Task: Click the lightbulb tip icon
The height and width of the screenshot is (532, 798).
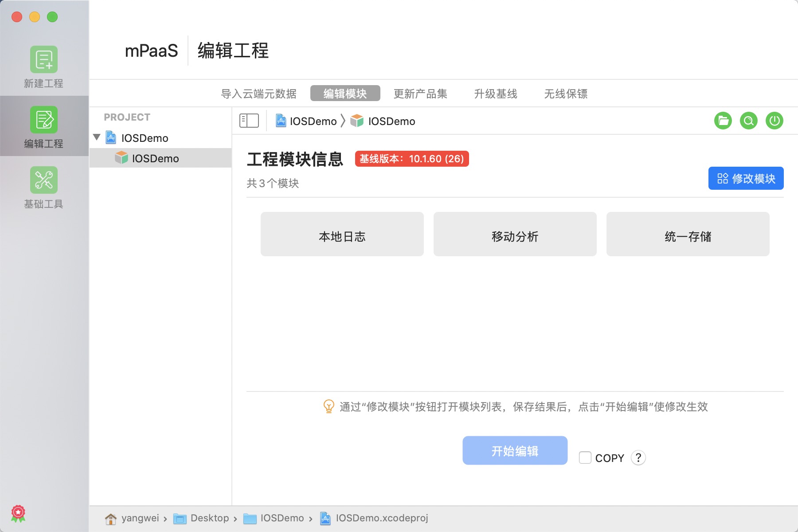Action: (x=329, y=407)
